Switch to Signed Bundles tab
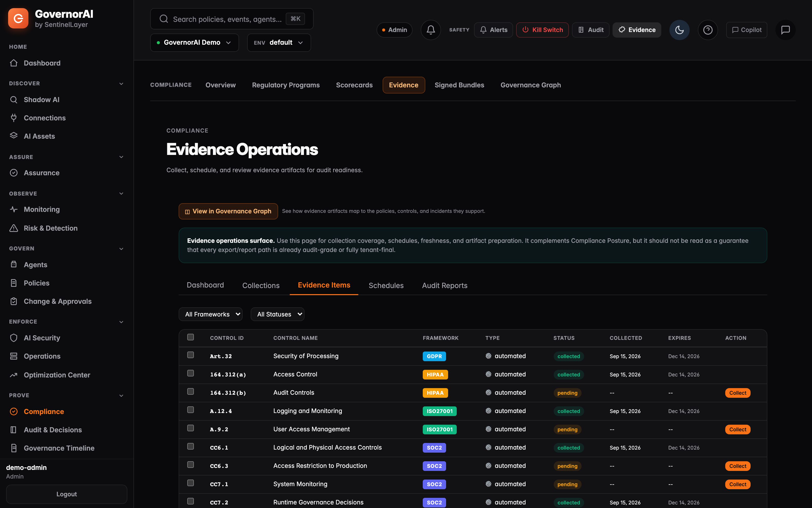The image size is (812, 508). tap(459, 85)
